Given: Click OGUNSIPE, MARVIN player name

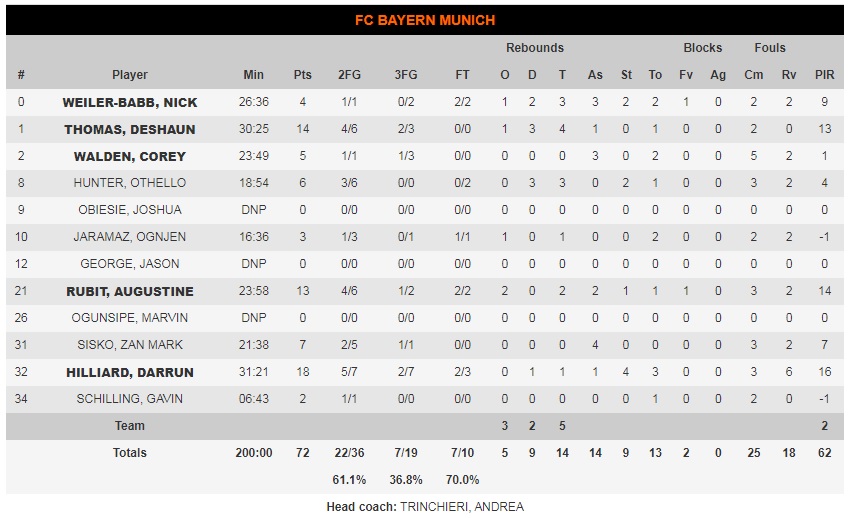Looking at the screenshot, I should [x=129, y=318].
